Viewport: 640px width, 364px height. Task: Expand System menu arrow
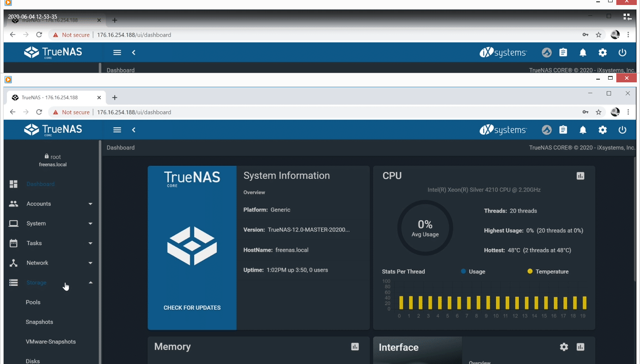pyautogui.click(x=91, y=223)
